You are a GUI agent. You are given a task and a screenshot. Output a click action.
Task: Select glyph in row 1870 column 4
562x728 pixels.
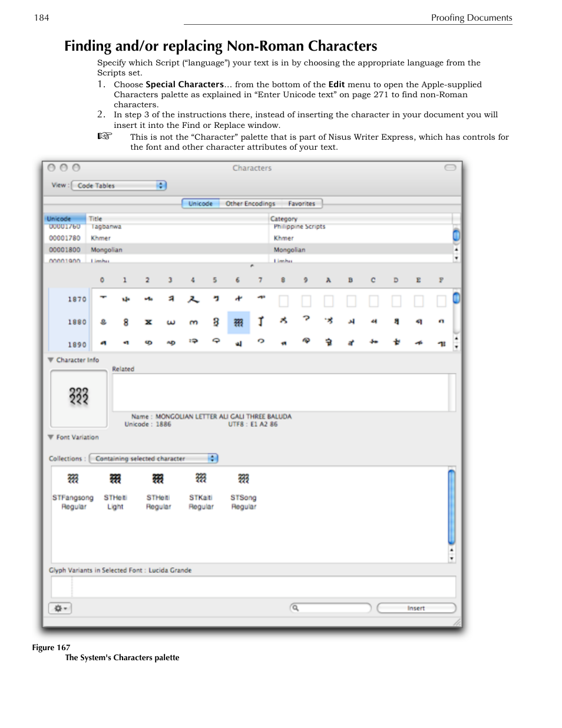click(193, 299)
